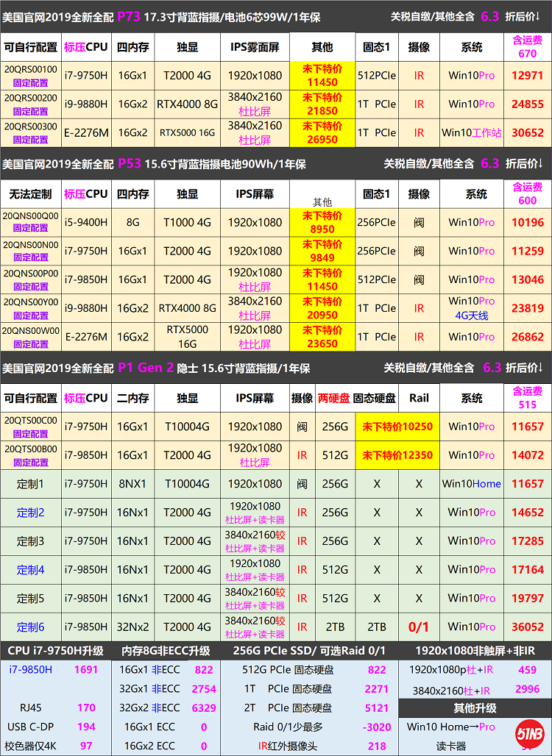
Task: Select the 二内存 column header
Action: pos(132,399)
